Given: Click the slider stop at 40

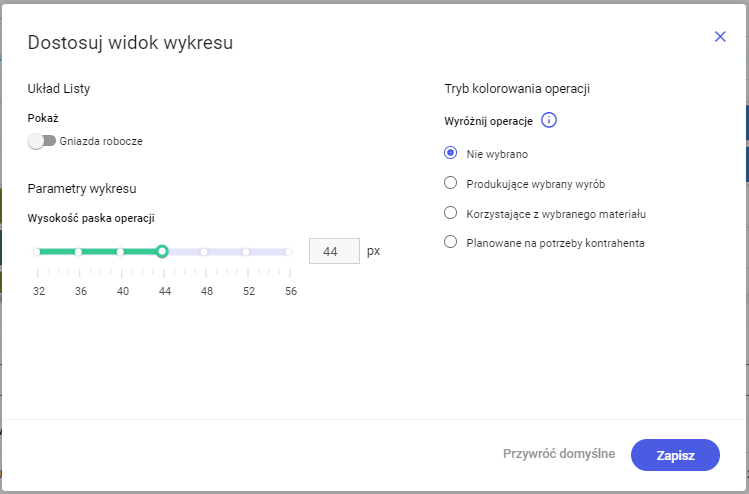Looking at the screenshot, I should 121,252.
